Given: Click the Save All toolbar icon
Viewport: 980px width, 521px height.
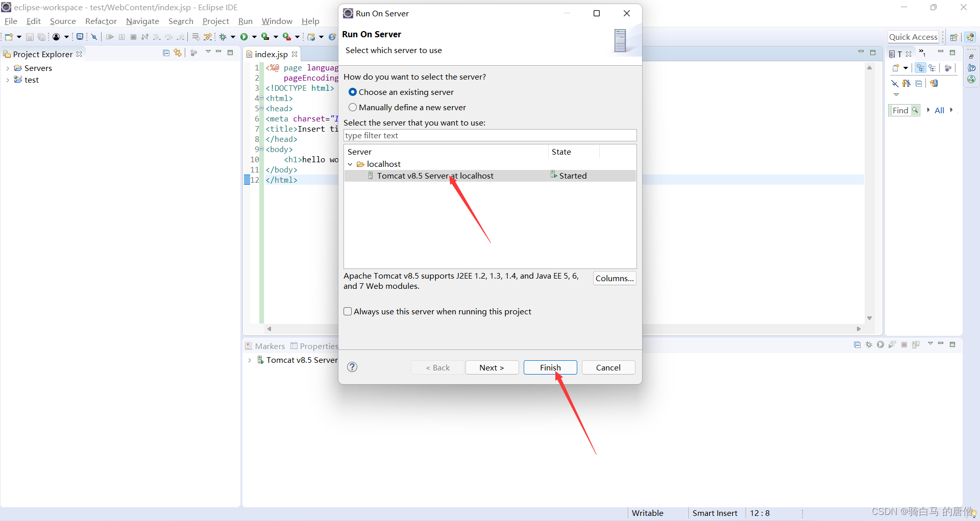Looking at the screenshot, I should [42, 37].
